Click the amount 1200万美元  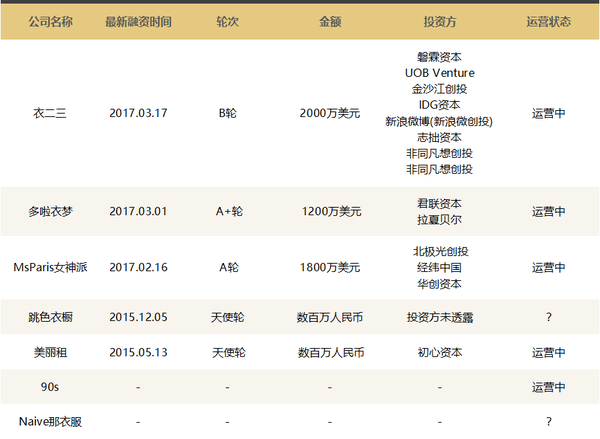(331, 211)
